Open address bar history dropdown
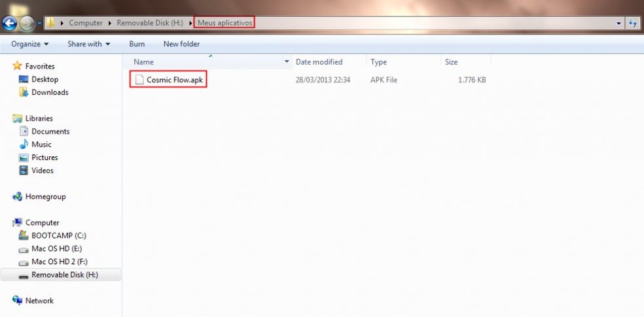The height and width of the screenshot is (317, 644). tap(618, 24)
